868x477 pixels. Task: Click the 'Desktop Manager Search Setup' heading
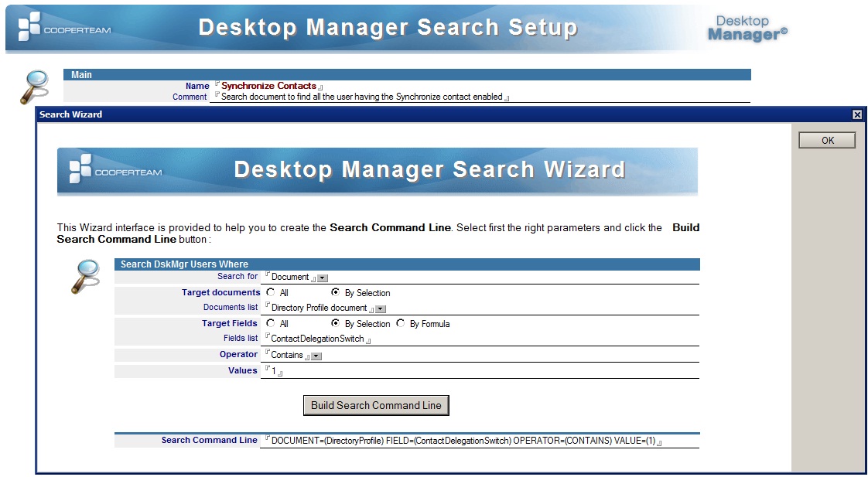click(388, 27)
